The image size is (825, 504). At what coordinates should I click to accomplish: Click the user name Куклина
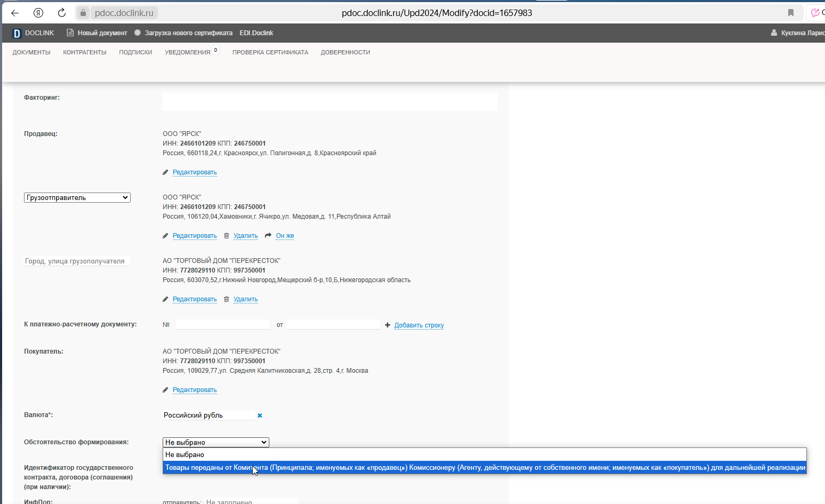point(803,33)
